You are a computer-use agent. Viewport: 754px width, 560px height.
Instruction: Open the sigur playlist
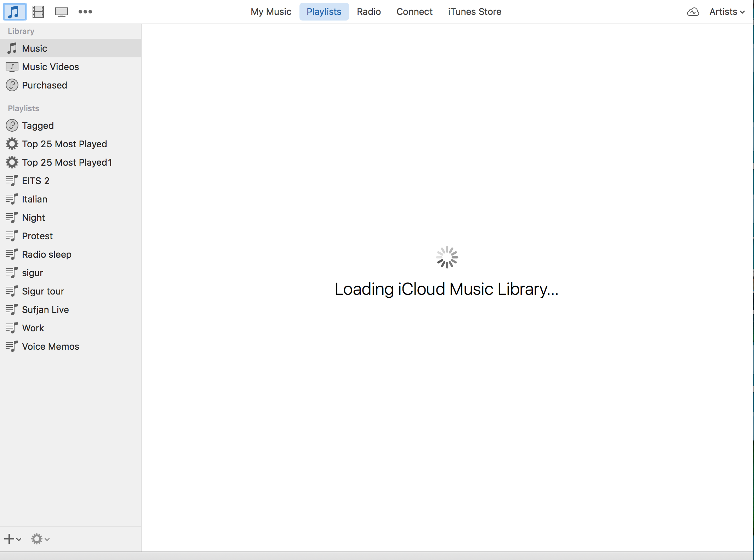[70, 273]
